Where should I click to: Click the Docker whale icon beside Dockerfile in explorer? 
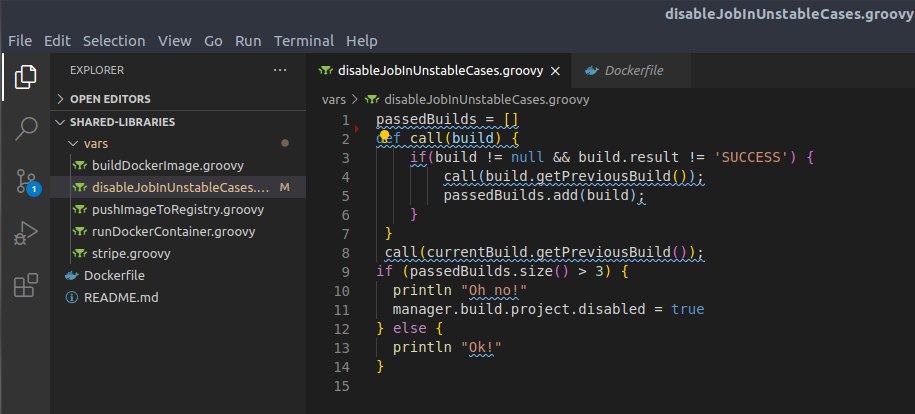(72, 276)
